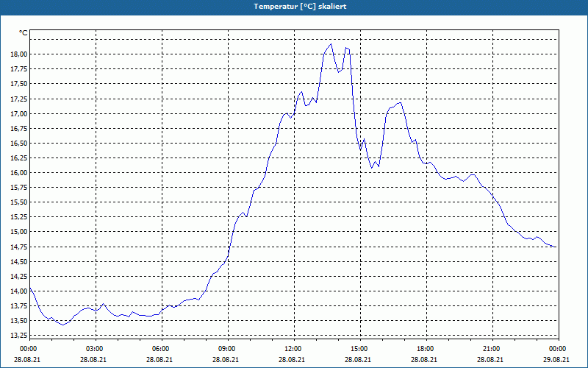Screen dimensions: 588x368
Task: Click the 28.08.21 date under 06:00
Action: point(159,359)
